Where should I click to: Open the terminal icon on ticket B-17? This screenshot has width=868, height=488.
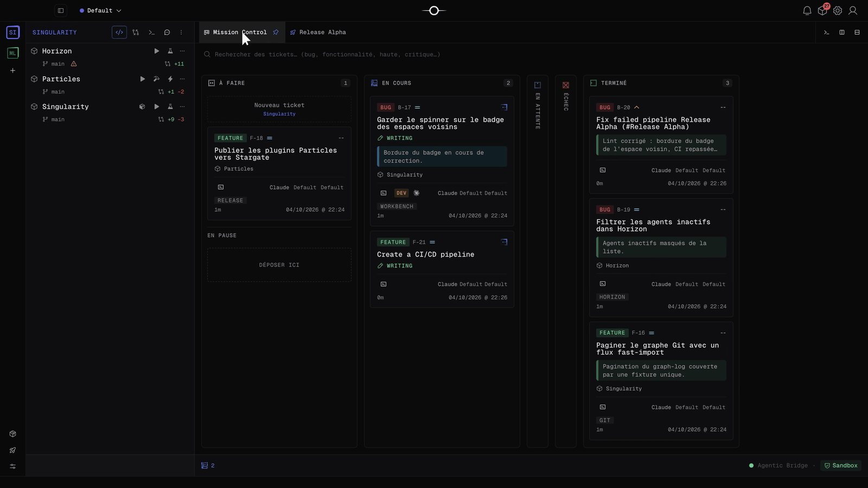[x=384, y=193]
